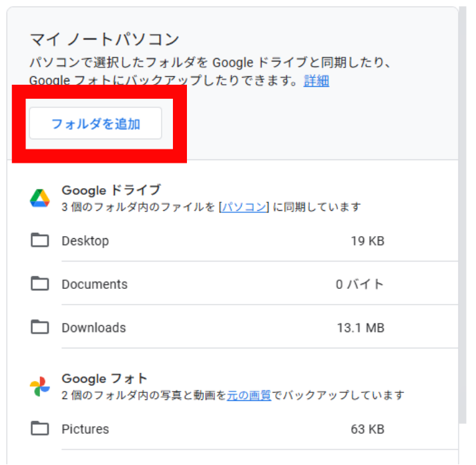476x465 pixels.
Task: Click the フォルダを追加 button
Action: point(95,123)
